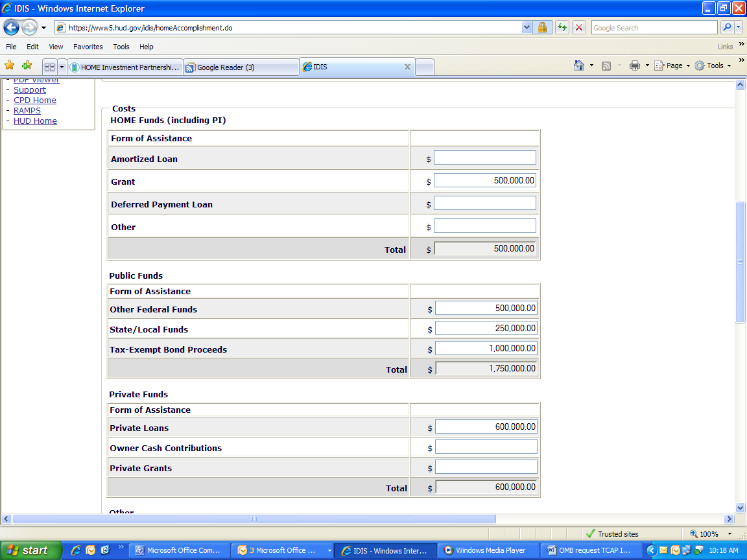Screen dimensions: 747x560
Task: Click the vertical scrollbar thumb
Action: [740, 262]
